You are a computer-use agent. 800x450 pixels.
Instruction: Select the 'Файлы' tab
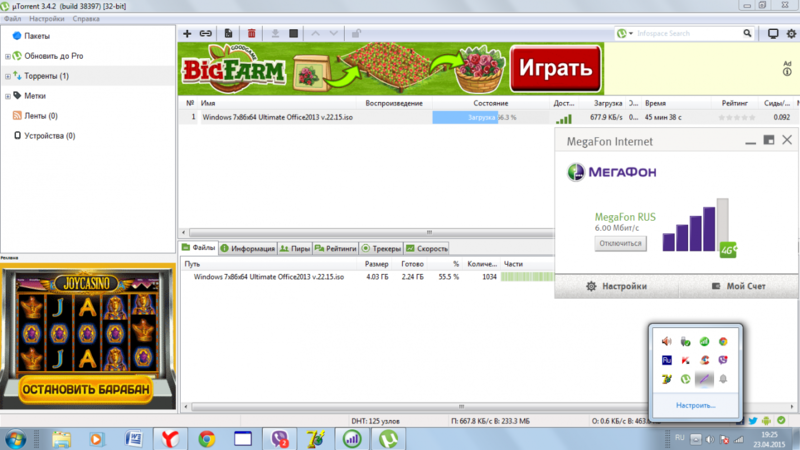199,248
